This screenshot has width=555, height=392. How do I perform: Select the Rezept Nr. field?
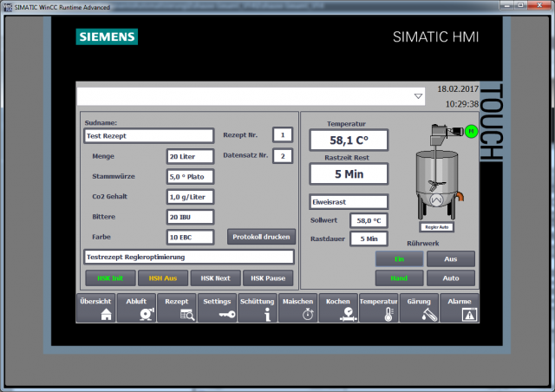pyautogui.click(x=283, y=134)
